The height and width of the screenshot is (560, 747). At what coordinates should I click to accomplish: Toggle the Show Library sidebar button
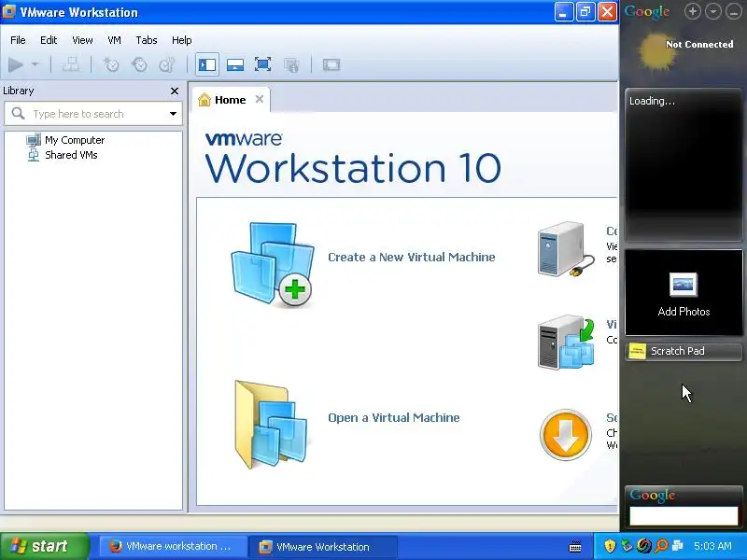click(x=207, y=64)
